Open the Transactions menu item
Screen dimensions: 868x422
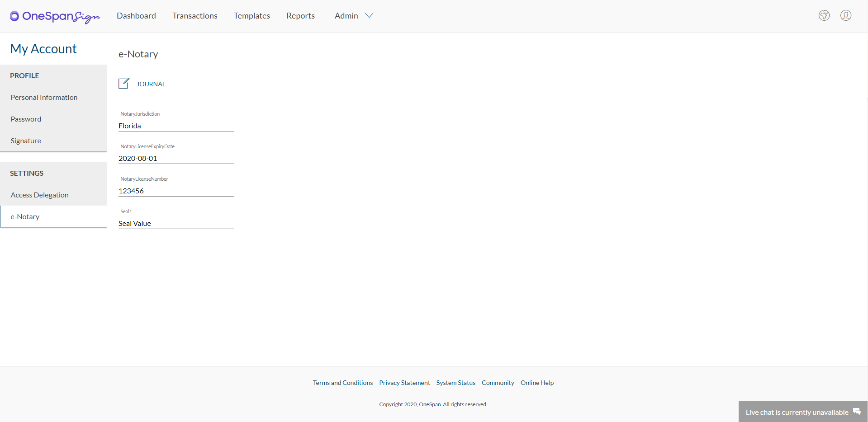tap(195, 16)
